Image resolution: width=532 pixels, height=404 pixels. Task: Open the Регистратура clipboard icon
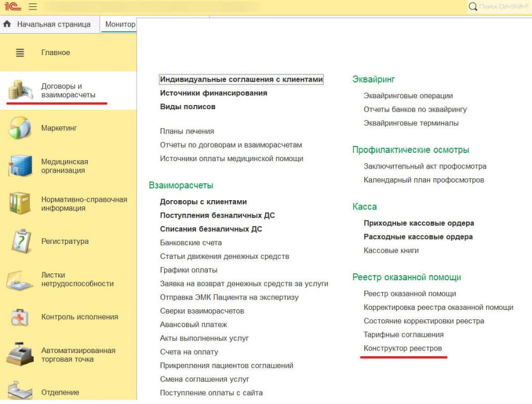click(20, 241)
